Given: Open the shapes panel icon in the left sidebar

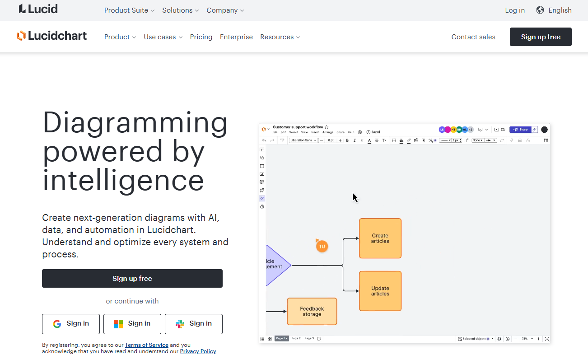Looking at the screenshot, I should point(262,158).
